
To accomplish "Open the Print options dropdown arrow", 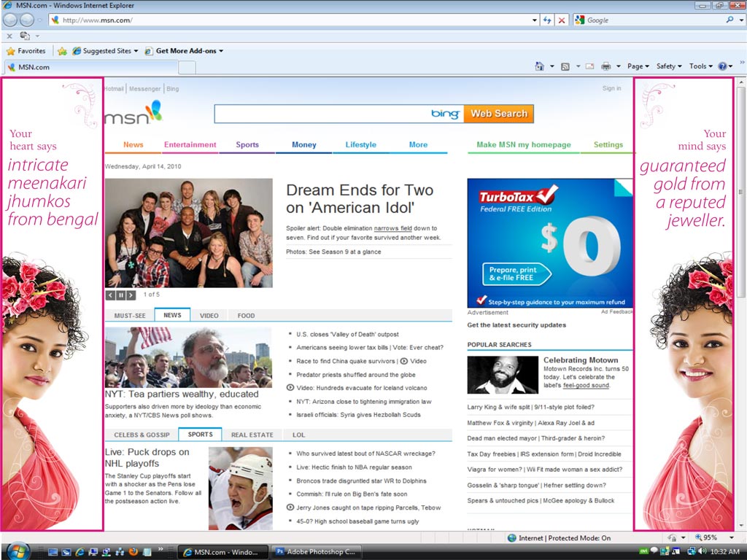I will coord(619,66).
